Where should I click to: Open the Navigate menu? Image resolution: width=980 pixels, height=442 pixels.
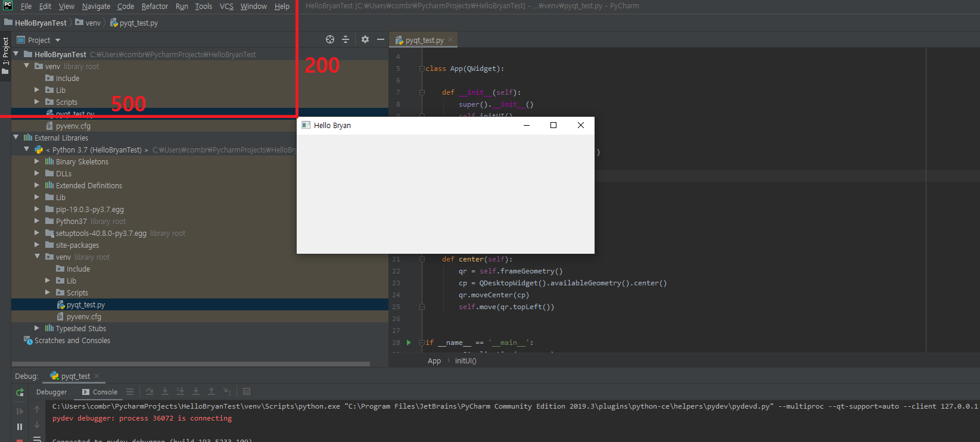pyautogui.click(x=96, y=7)
